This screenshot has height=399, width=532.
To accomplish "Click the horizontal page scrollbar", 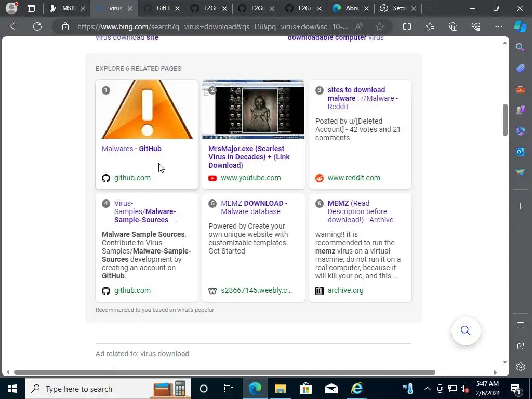I will tap(224, 372).
